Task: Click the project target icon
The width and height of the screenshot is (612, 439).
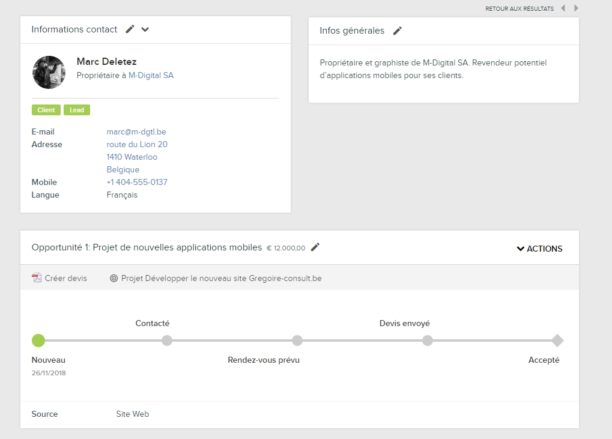Action: tap(114, 278)
